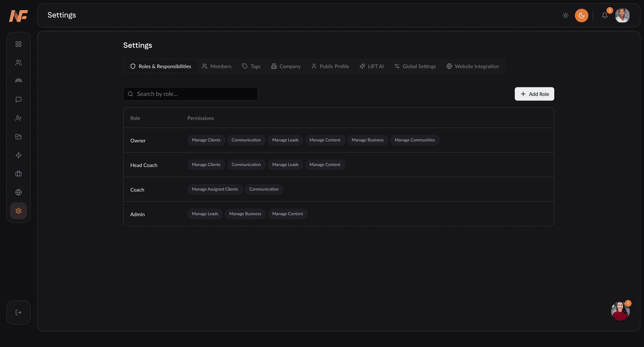Screen dimensions: 644x347
Task: Click the Admin role name
Action: click(x=137, y=214)
